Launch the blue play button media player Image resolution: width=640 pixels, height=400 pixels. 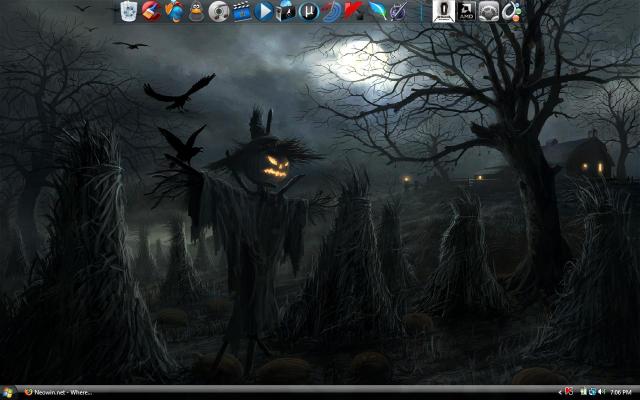coord(264,11)
